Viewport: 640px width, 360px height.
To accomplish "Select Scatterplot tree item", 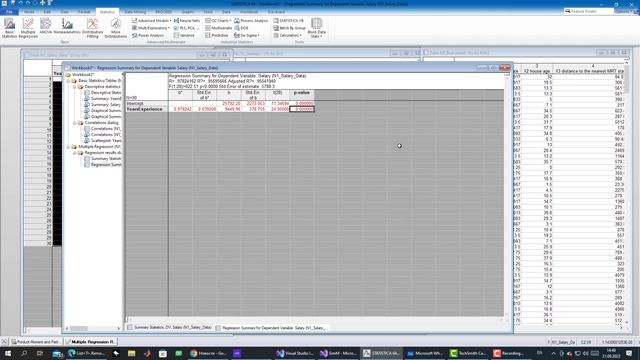I will tap(103, 140).
